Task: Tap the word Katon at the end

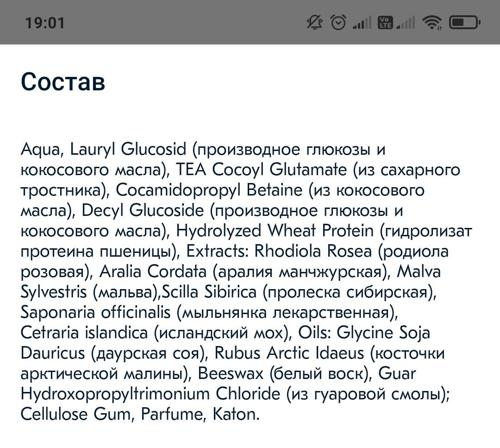Action: click(234, 414)
